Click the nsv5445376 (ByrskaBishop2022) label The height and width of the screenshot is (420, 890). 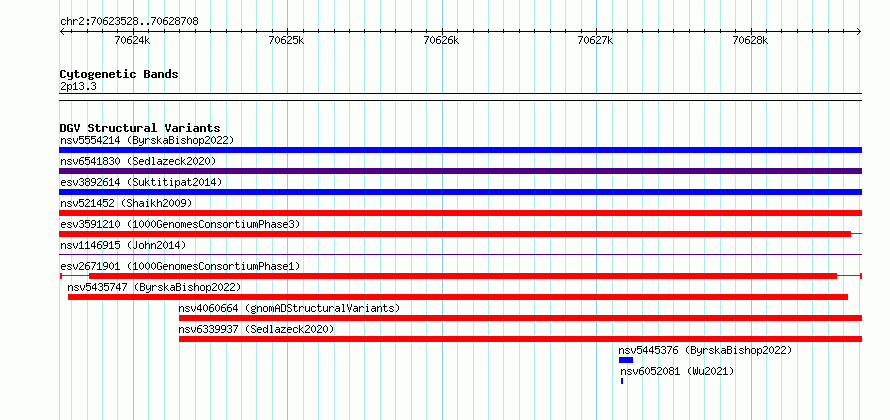[x=705, y=350]
